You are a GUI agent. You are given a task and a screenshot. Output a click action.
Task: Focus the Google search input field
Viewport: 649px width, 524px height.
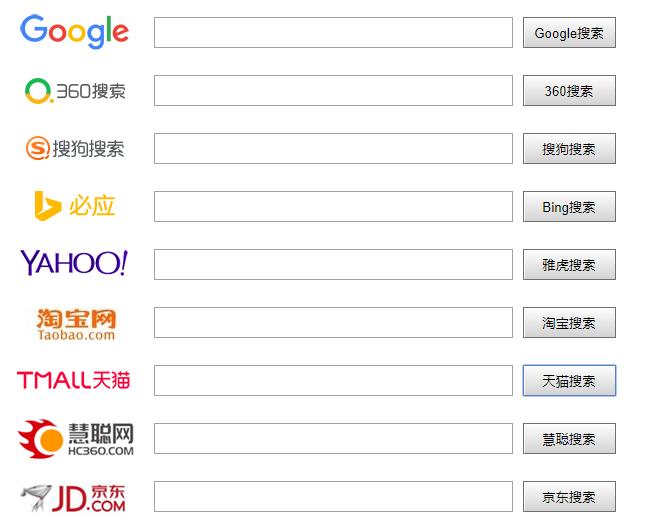pyautogui.click(x=333, y=32)
